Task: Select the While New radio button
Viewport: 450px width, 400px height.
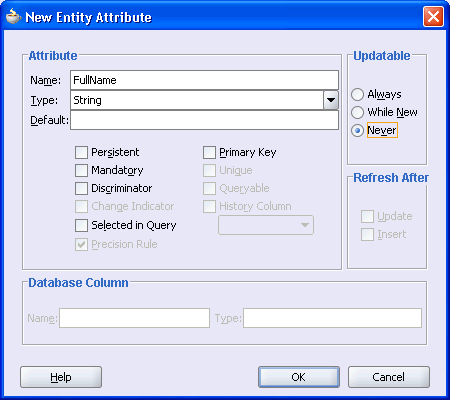Action: point(357,113)
